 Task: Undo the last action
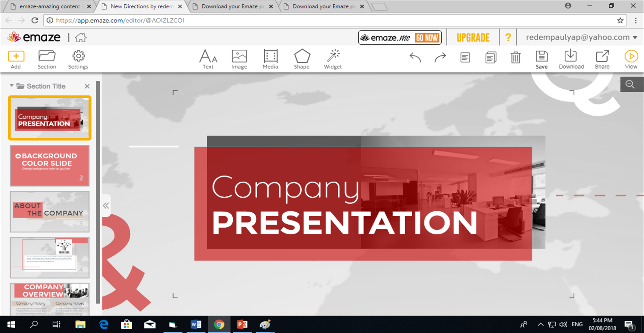415,57
